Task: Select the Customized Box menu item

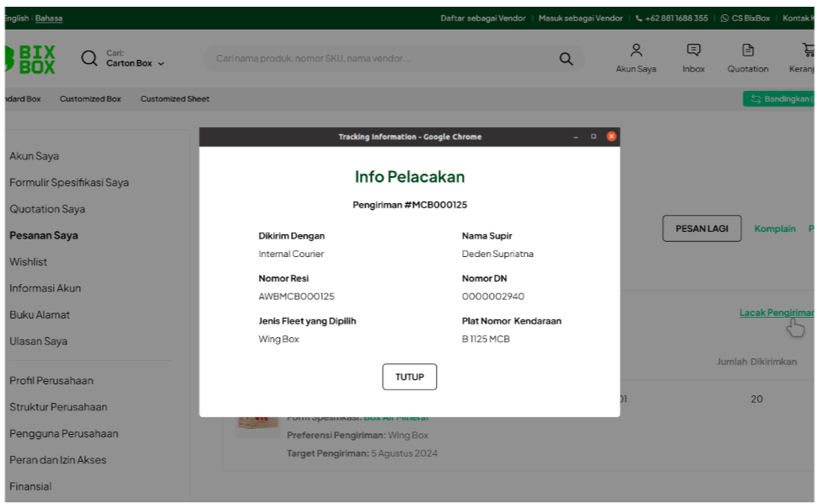Action: pyautogui.click(x=90, y=99)
